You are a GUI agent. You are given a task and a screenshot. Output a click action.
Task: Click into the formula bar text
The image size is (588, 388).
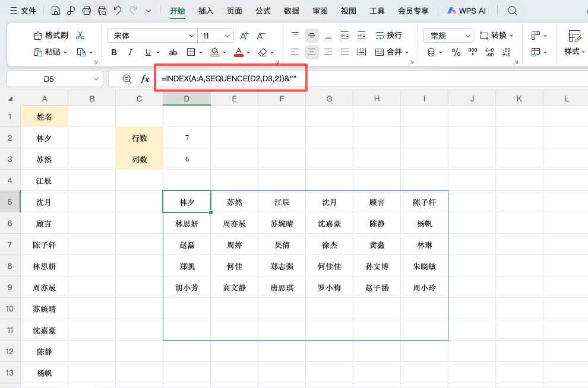pos(229,79)
